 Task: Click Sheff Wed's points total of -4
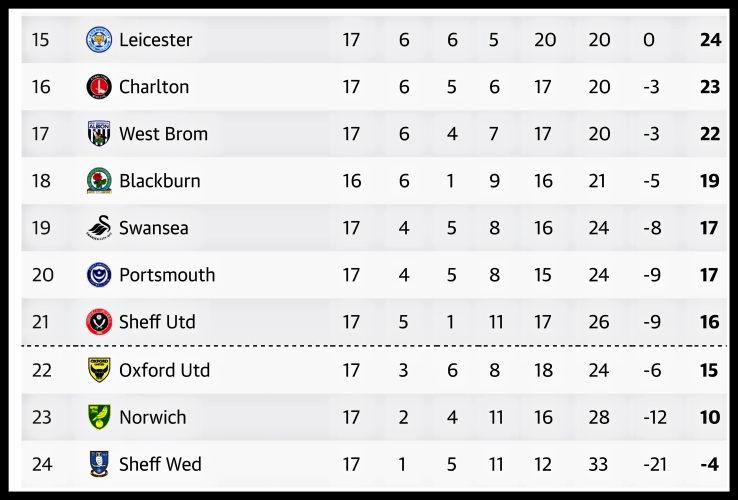tap(710, 464)
